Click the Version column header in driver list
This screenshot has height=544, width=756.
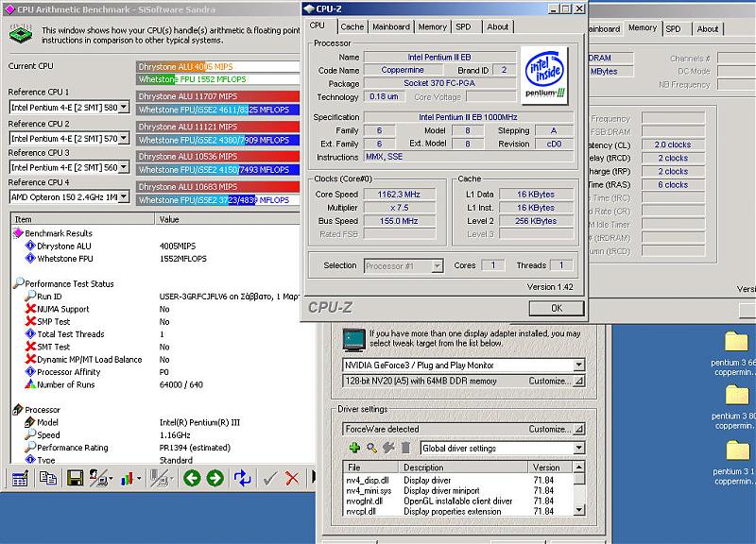pos(551,467)
